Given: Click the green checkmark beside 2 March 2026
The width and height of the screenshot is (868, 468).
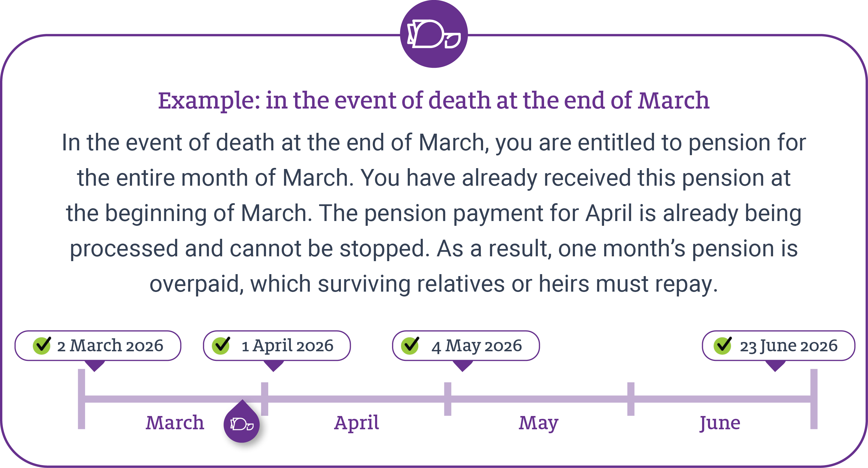Looking at the screenshot, I should click(42, 345).
